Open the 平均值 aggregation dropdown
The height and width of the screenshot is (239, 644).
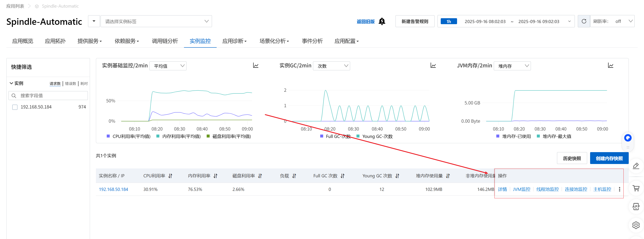168,66
